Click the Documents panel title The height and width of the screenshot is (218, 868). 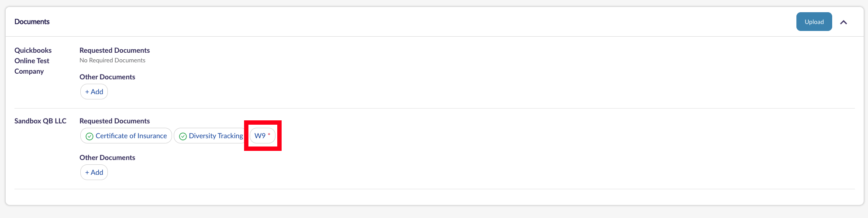pos(32,22)
